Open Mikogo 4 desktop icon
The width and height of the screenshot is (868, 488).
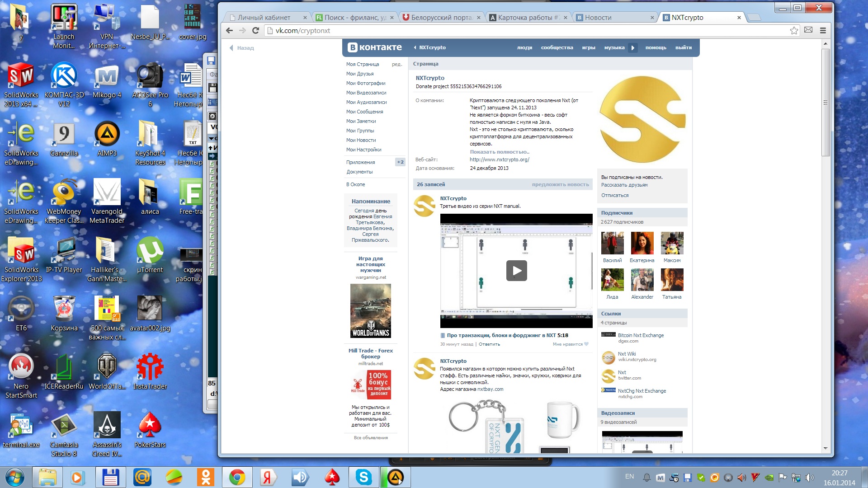(x=107, y=82)
